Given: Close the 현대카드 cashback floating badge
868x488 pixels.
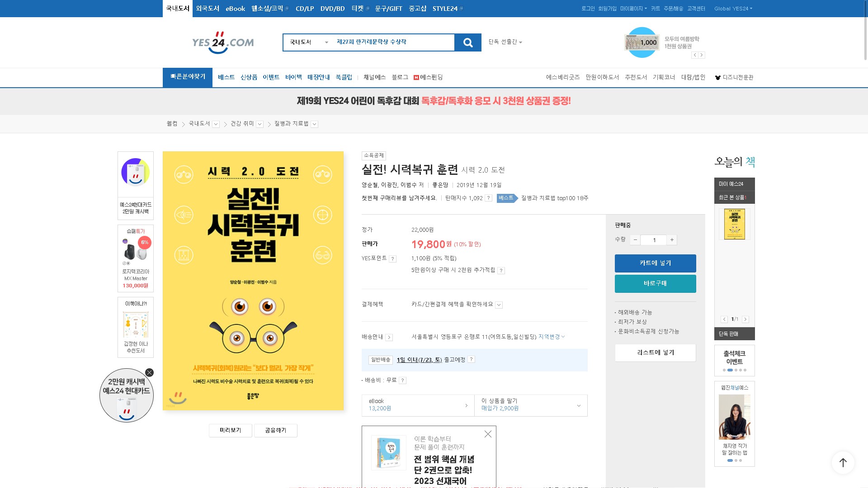Looking at the screenshot, I should pyautogui.click(x=149, y=373).
